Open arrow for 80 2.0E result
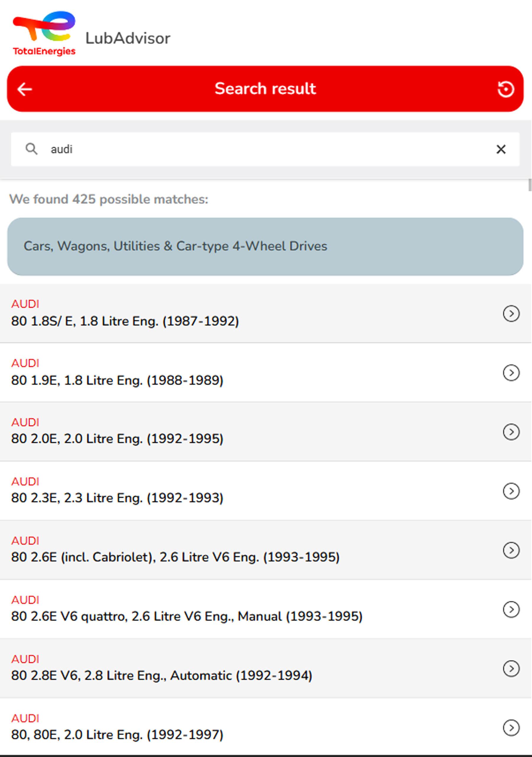This screenshot has height=757, width=532. pos(511,432)
